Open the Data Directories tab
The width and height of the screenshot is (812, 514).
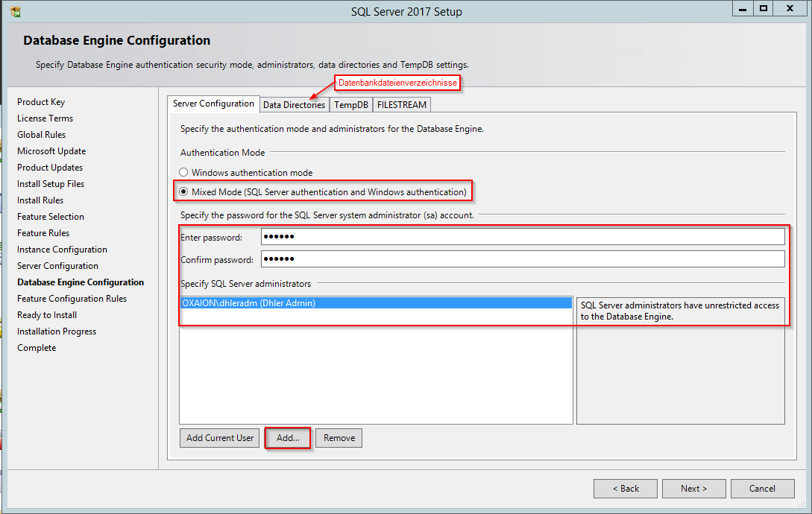pyautogui.click(x=294, y=104)
